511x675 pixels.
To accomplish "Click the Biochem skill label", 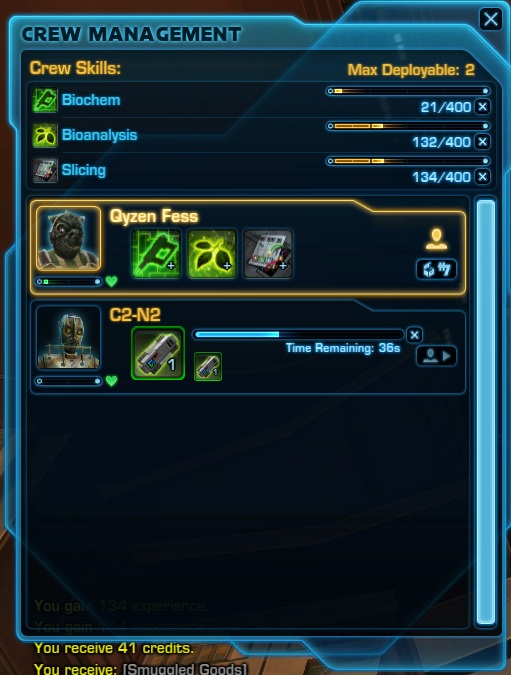I will pyautogui.click(x=91, y=100).
